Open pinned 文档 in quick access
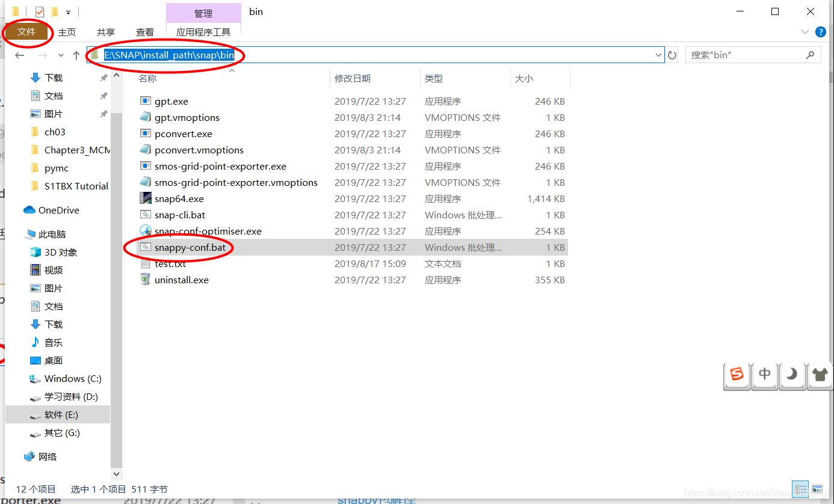The width and height of the screenshot is (834, 504). [54, 96]
